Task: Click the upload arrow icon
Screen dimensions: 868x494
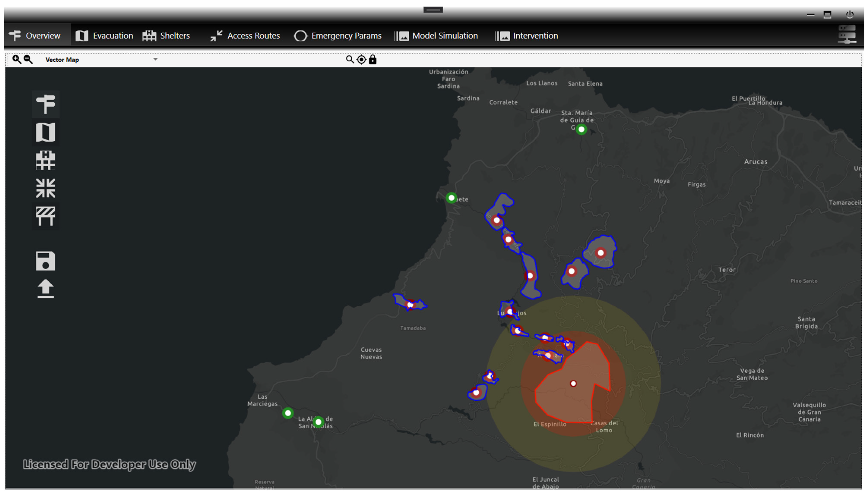Action: click(46, 289)
